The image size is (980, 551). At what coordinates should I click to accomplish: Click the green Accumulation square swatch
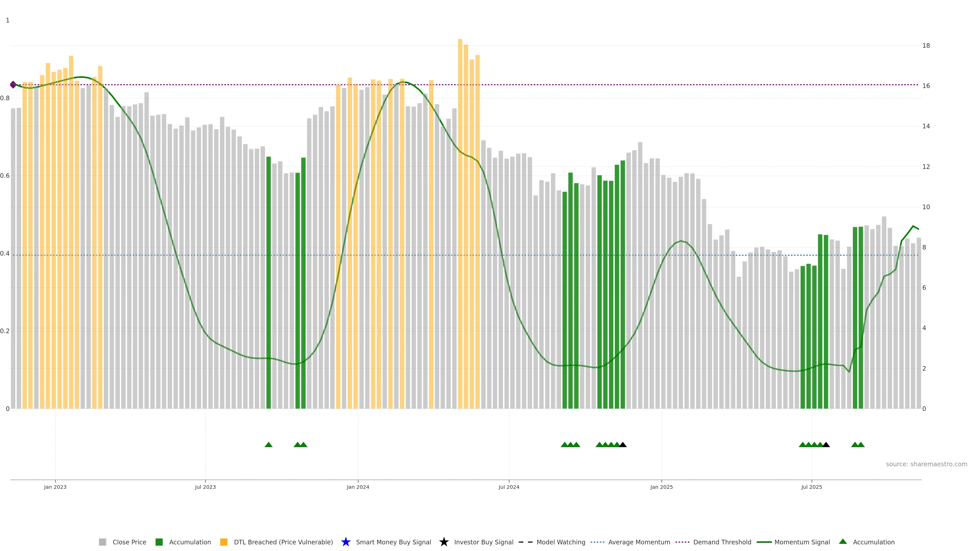(159, 542)
